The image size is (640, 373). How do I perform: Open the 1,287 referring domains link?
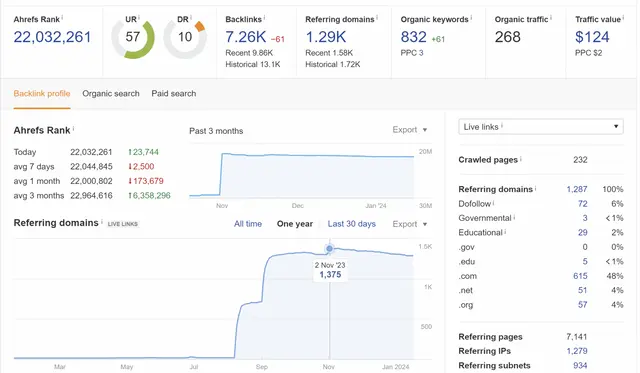[x=577, y=189]
